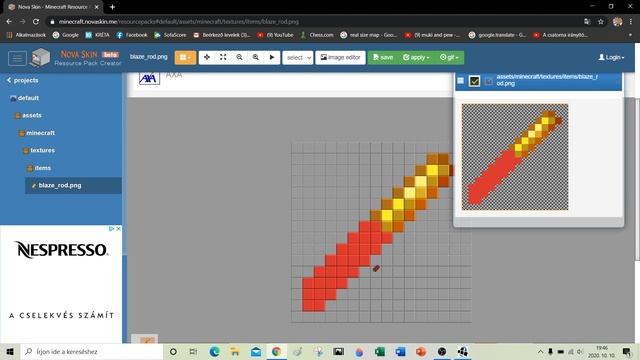Click the translate icon in address bar

587,22
